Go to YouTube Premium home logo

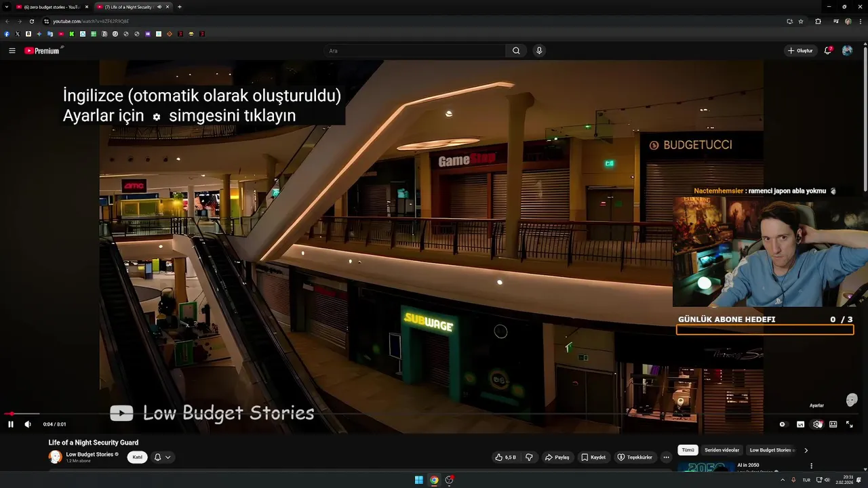42,51
